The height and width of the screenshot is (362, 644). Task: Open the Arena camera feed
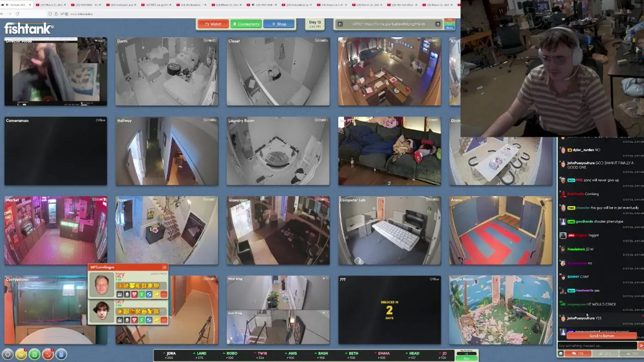pyautogui.click(x=501, y=230)
